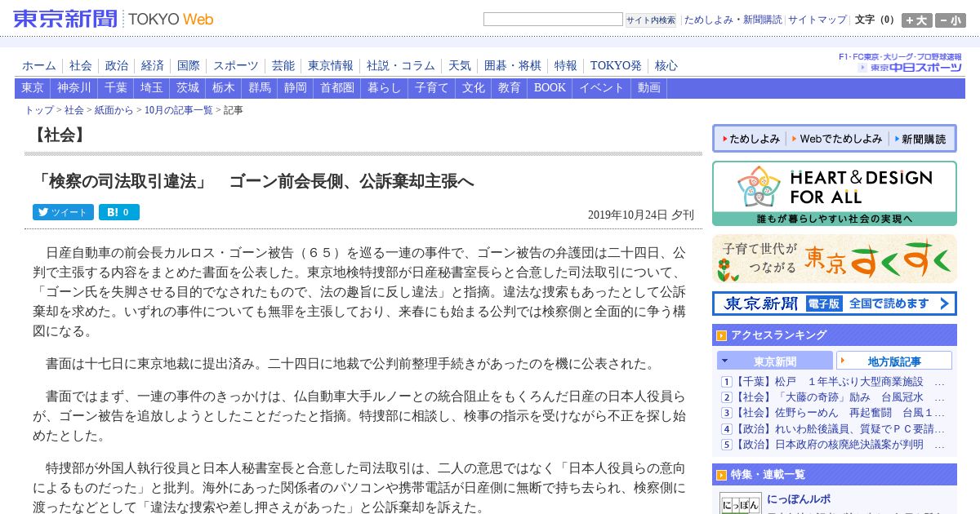Open the サイトマップ link
The width and height of the screenshot is (980, 514).
[x=817, y=20]
